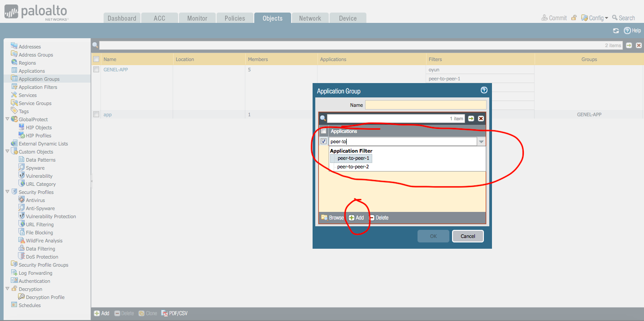Click the Name input field in dialog
Viewport: 644px width, 321px height.
point(425,105)
